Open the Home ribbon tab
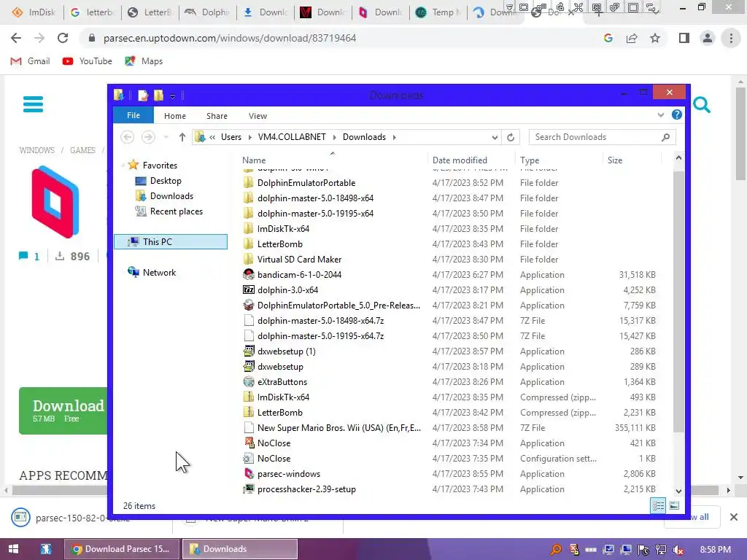 click(x=175, y=116)
